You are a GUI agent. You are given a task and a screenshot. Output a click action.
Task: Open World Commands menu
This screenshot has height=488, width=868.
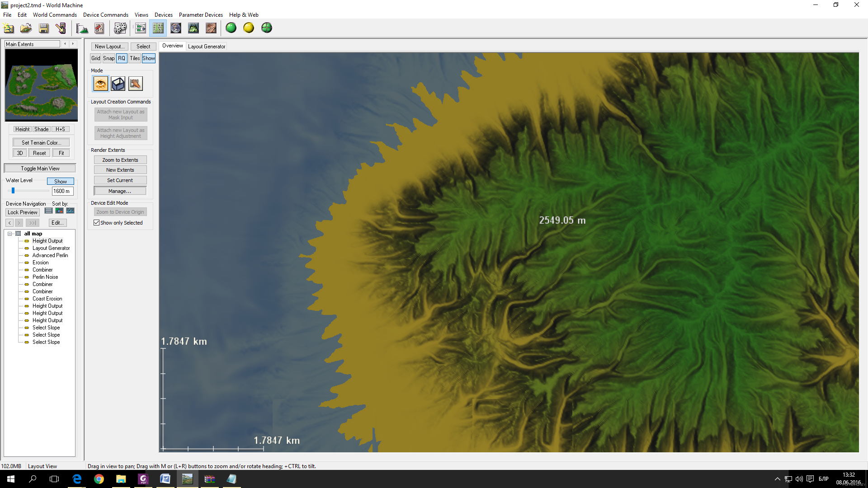55,15
